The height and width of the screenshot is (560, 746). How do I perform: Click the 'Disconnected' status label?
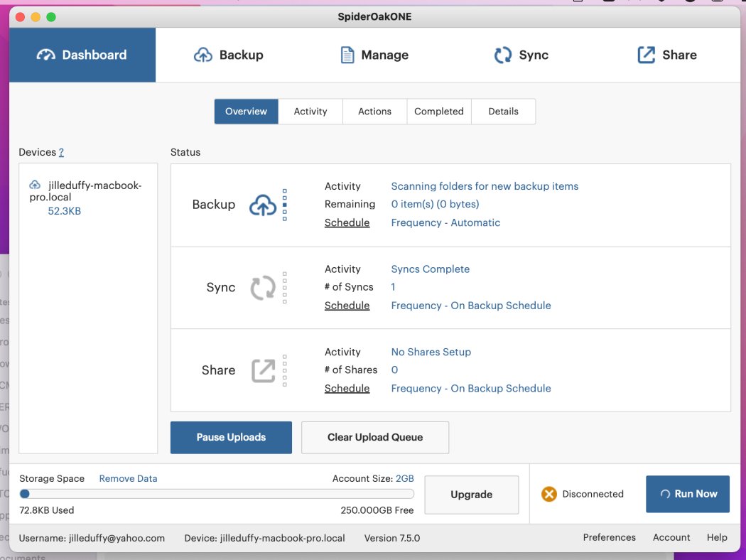(x=593, y=494)
